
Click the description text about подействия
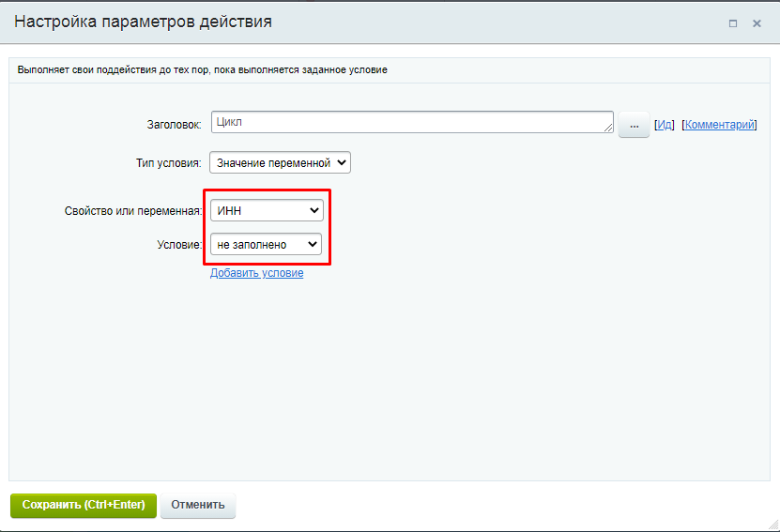point(203,70)
